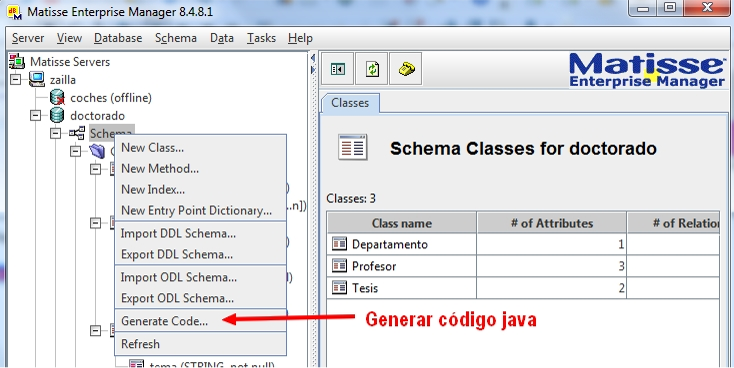Click the offline coches database icon
This screenshot has width=734, height=368.
[57, 97]
